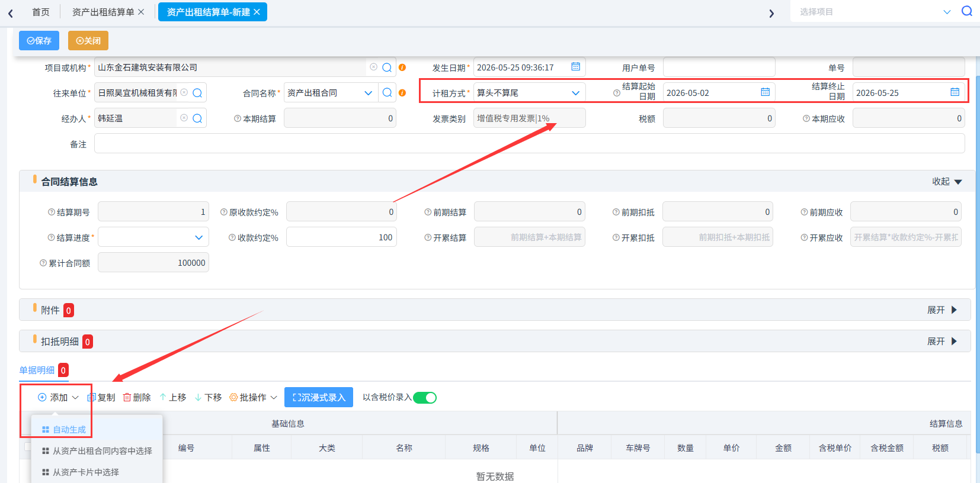
Task: Open 添加 dropdown menu
Action: click(58, 398)
